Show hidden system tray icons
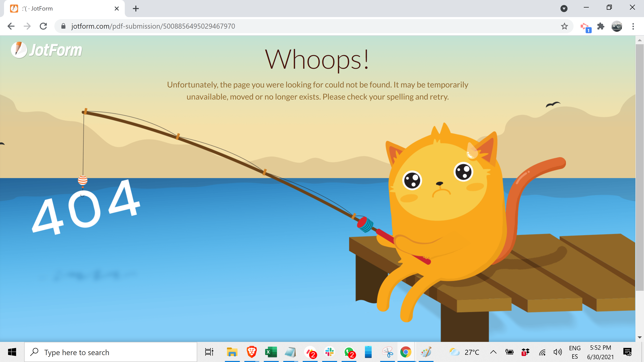The image size is (644, 362). [x=493, y=352]
